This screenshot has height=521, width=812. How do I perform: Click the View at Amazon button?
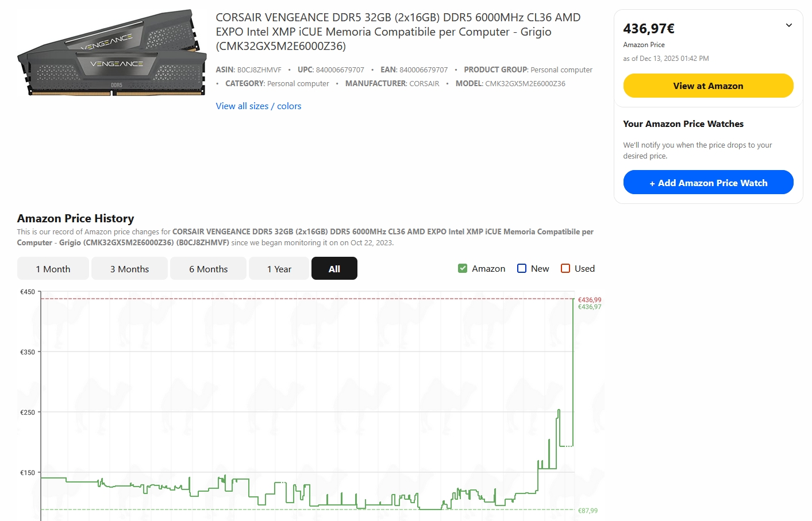click(x=708, y=86)
